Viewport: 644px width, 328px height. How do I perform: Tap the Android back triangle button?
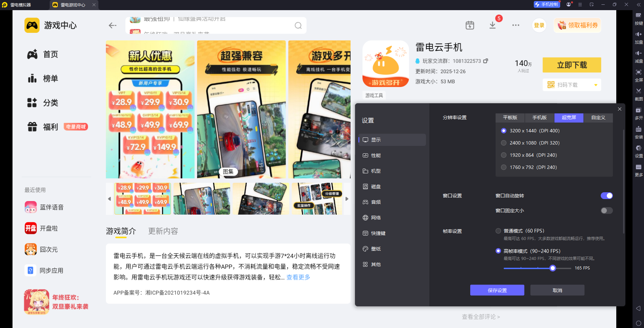point(638,308)
